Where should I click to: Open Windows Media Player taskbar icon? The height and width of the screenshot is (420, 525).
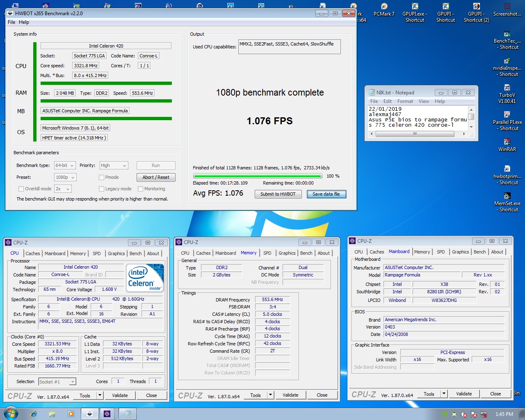click(x=71, y=414)
